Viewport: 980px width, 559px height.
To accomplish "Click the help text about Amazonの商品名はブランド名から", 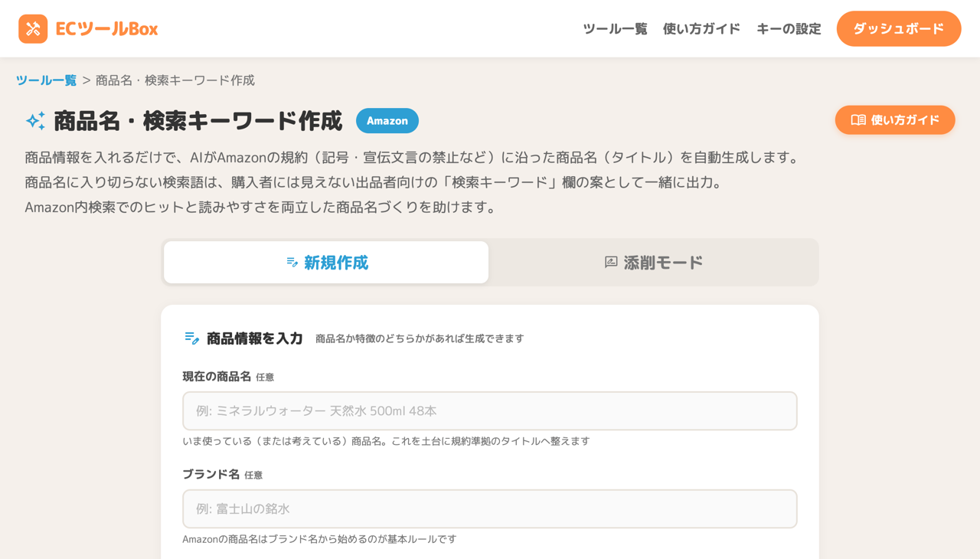I will point(319,539).
